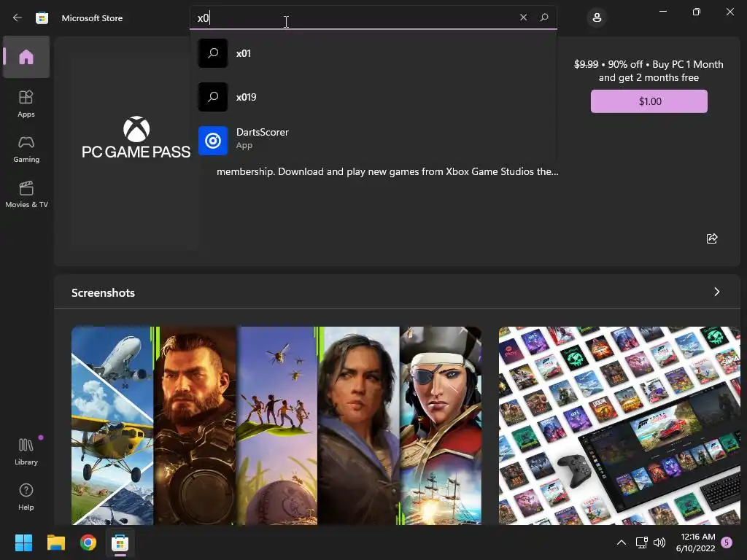Go back with the arrow icon
Image resolution: width=747 pixels, height=560 pixels.
18,17
